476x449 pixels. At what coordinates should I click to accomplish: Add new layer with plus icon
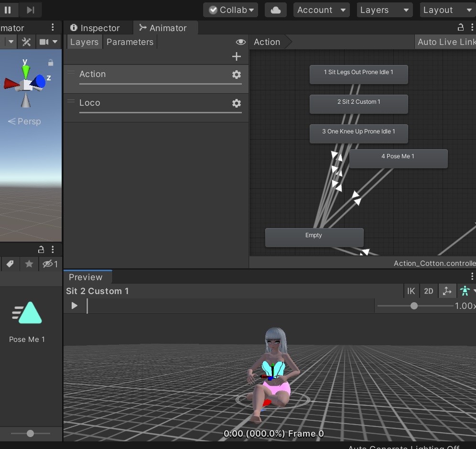click(x=236, y=57)
